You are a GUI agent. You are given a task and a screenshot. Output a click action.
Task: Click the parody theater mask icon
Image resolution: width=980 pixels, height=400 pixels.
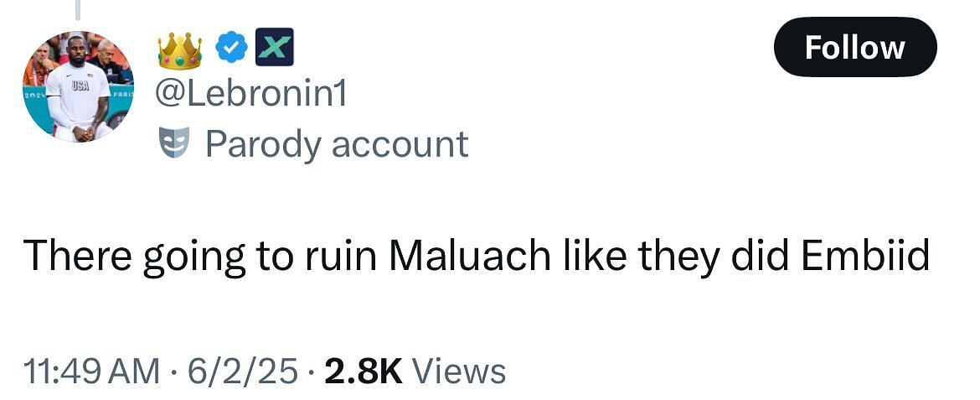click(x=173, y=144)
